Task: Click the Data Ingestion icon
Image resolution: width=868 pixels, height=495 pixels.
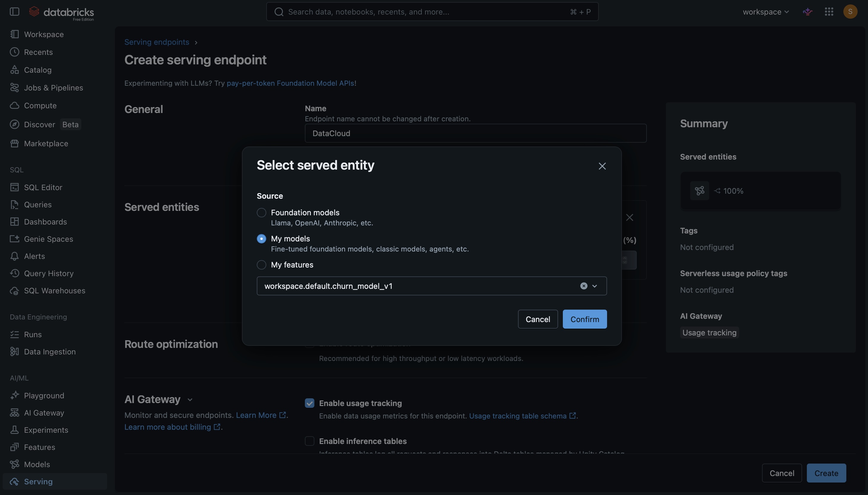Action: (14, 351)
